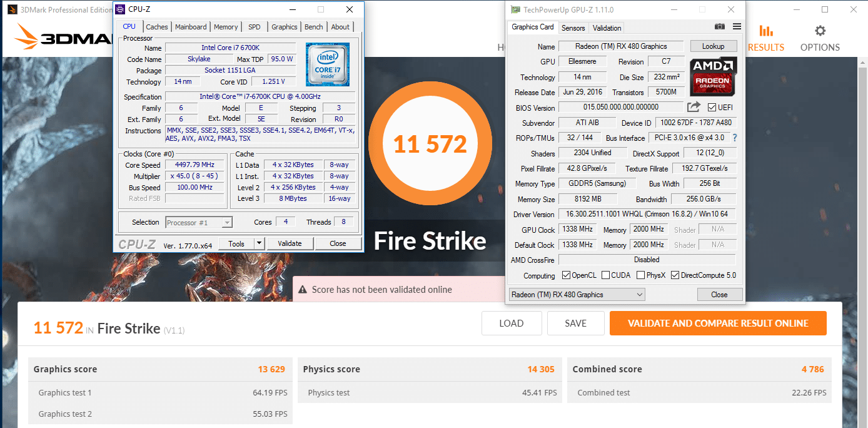Expand the Radeon RX 480 adapter dropdown
Image resolution: width=868 pixels, height=428 pixels.
click(x=639, y=295)
